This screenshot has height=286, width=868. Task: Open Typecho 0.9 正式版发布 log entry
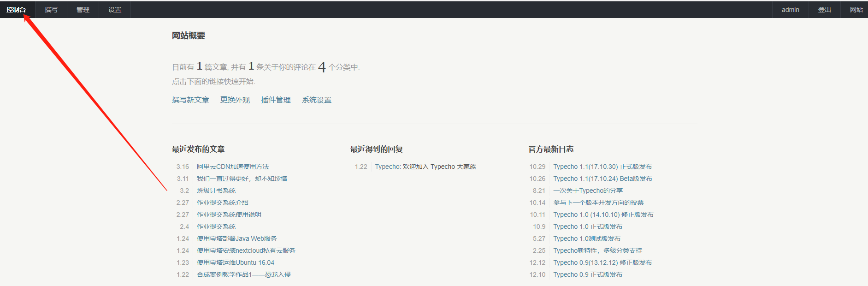point(588,274)
